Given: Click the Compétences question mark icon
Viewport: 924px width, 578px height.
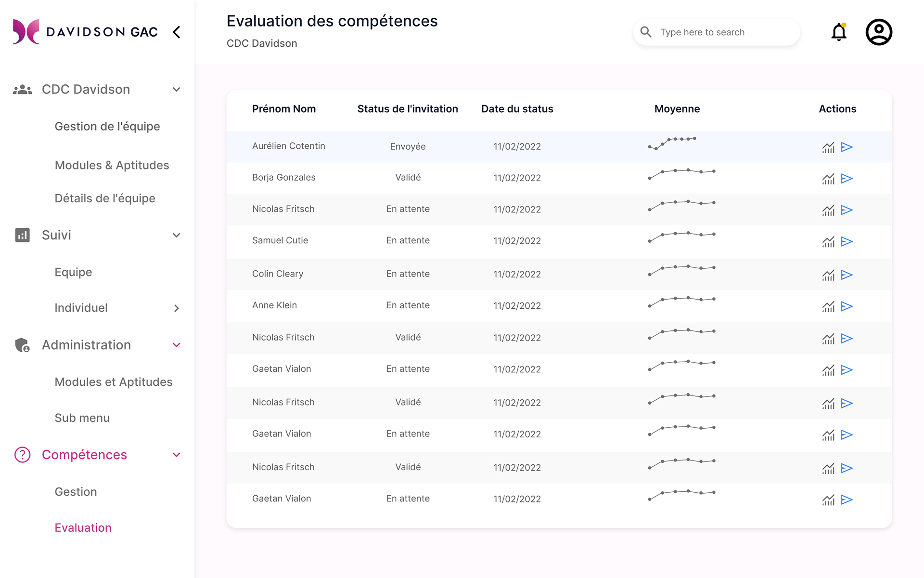Looking at the screenshot, I should pos(22,455).
